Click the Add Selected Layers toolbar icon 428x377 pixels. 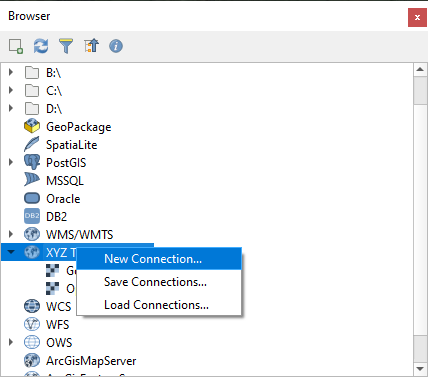(x=16, y=46)
